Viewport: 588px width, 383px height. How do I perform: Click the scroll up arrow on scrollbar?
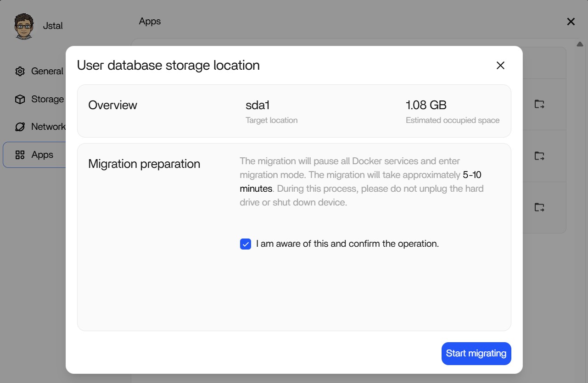coord(580,44)
